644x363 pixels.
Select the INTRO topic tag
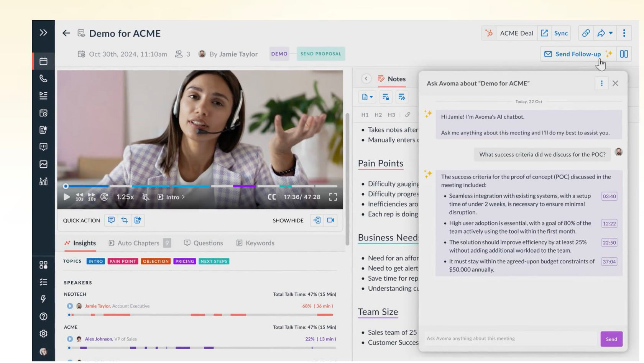[x=95, y=261]
